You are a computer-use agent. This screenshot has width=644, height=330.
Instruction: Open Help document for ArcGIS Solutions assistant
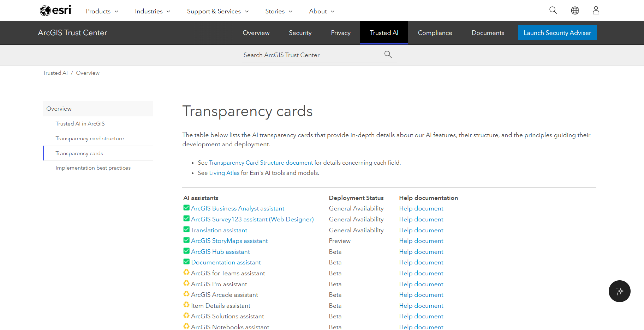pyautogui.click(x=421, y=316)
